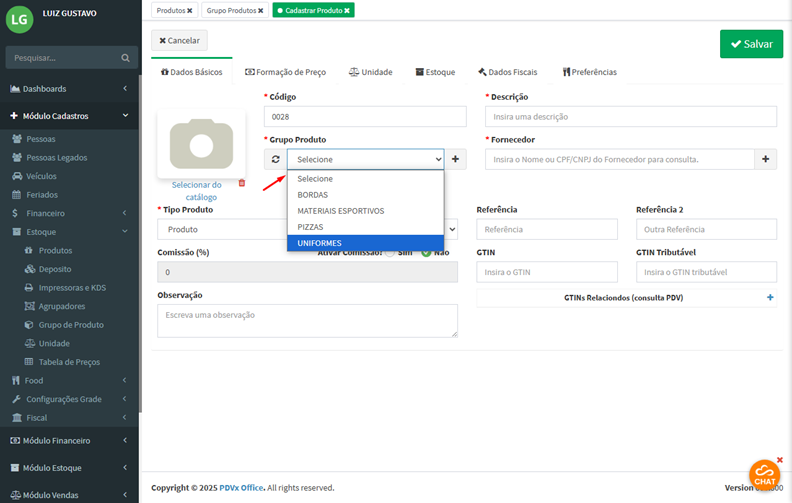
Task: Open the Dados Fiscais tab
Action: tap(507, 72)
